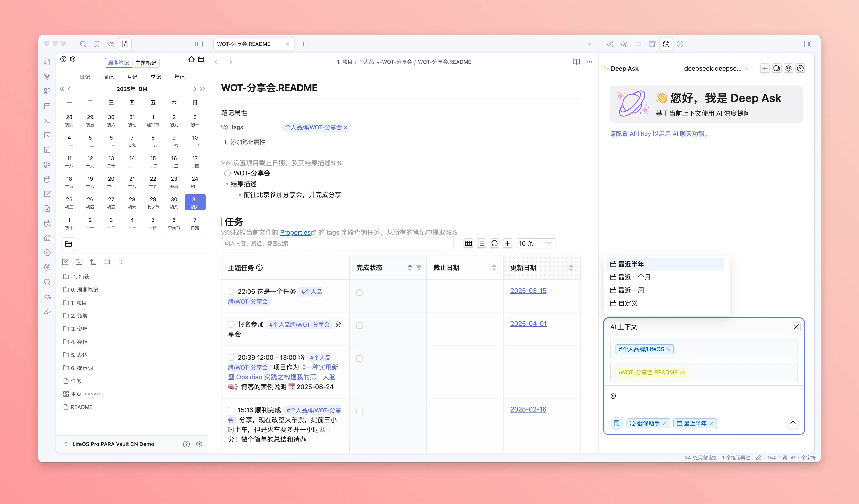The width and height of the screenshot is (859, 504).
Task: Expand the 1. 项目 folder
Action: 78,303
